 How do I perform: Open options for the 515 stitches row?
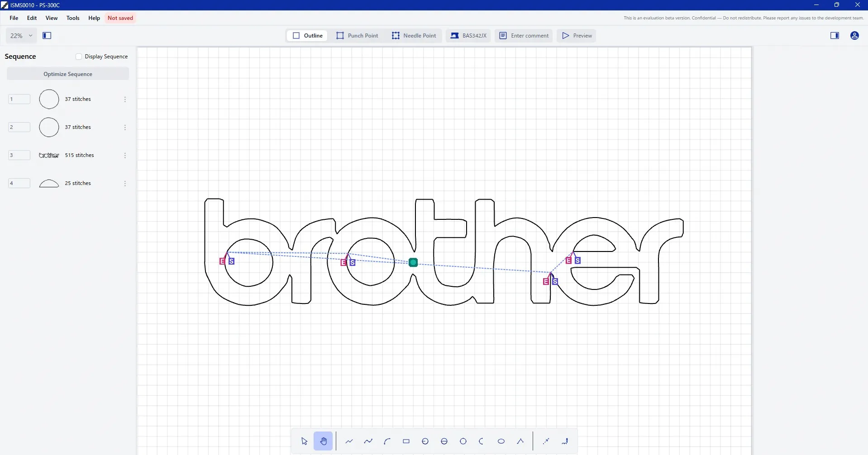click(x=125, y=156)
